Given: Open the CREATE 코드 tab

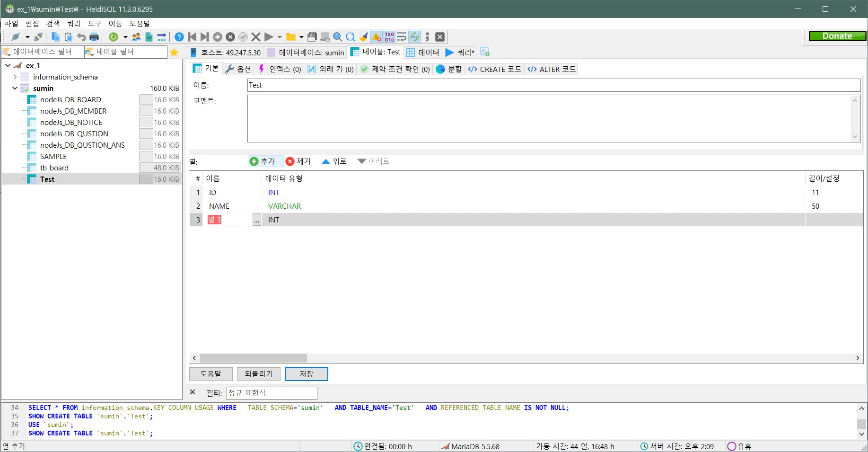Looking at the screenshot, I should click(495, 69).
